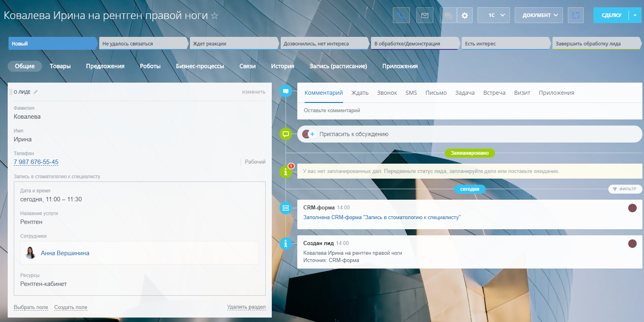Open the phone type dropdown Рабочий

click(x=255, y=162)
